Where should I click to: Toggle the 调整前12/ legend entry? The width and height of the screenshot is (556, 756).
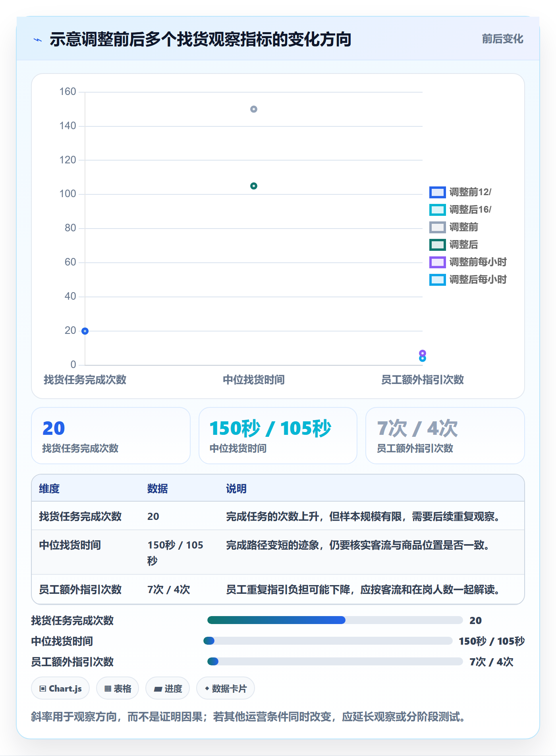coord(460,192)
